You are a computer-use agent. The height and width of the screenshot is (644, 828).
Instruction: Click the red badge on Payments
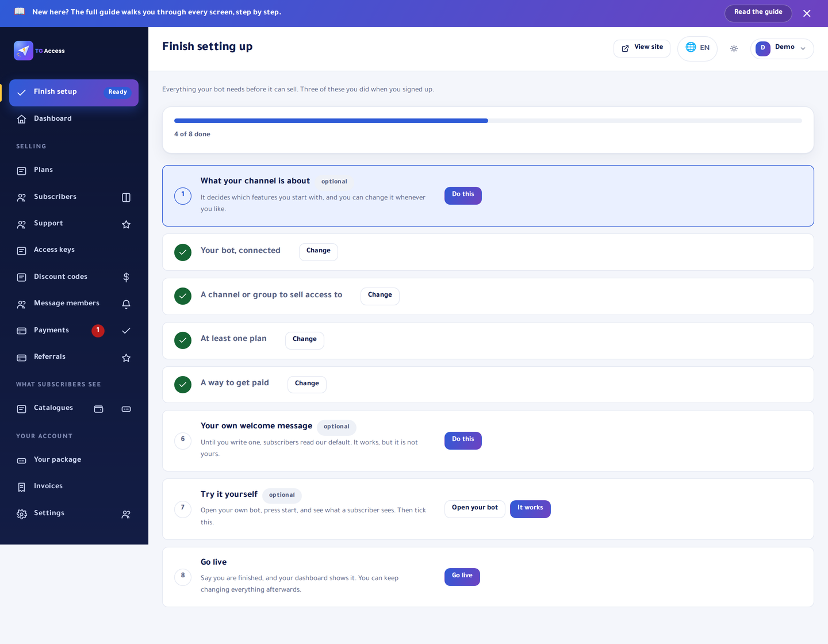[98, 331]
